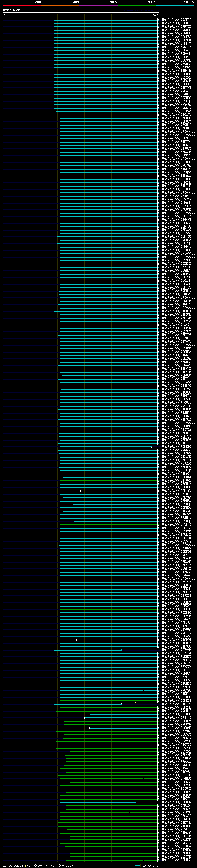
Task: Open hit UniRef100_Q9SEI3
Action: click(x=177, y=20)
